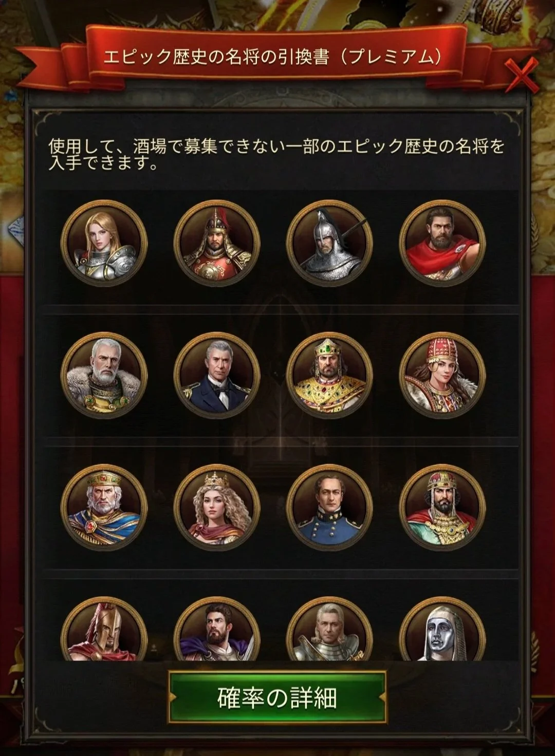Tap the voucher description text area
This screenshot has height=756, width=555.
click(x=276, y=154)
